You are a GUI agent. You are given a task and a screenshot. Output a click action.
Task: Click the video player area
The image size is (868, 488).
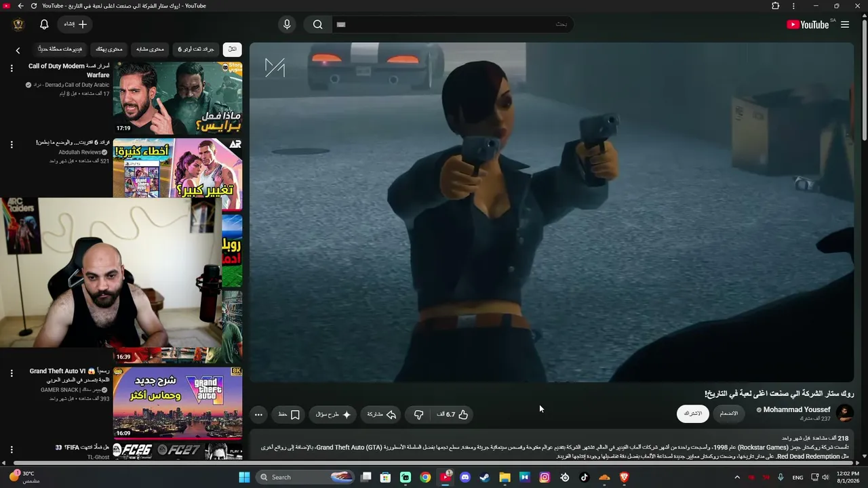(551, 212)
